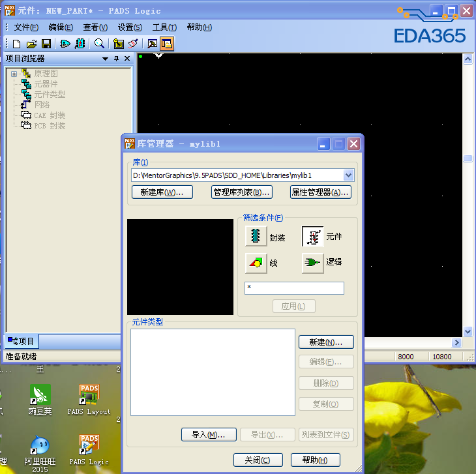Viewport: 476px width, 474px height.
Task: Close the 项目浏览器 panel
Action: 127,58
